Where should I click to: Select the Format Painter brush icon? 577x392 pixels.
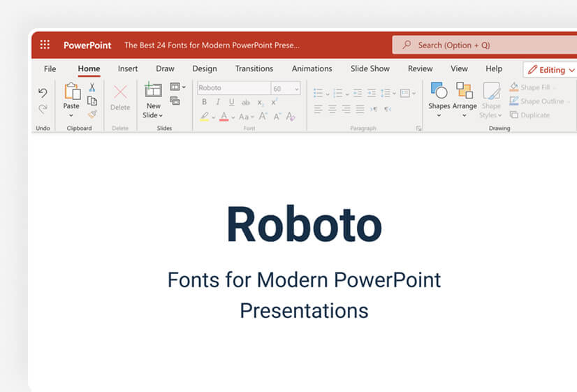(92, 114)
